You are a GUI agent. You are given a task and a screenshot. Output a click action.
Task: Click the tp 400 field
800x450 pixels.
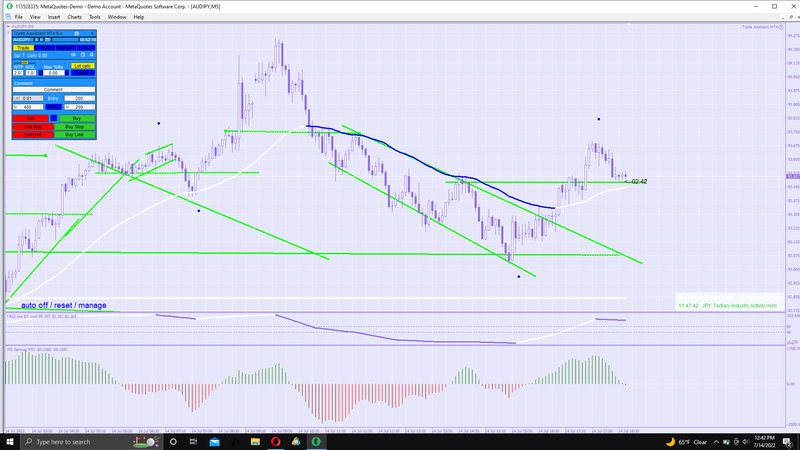28,107
